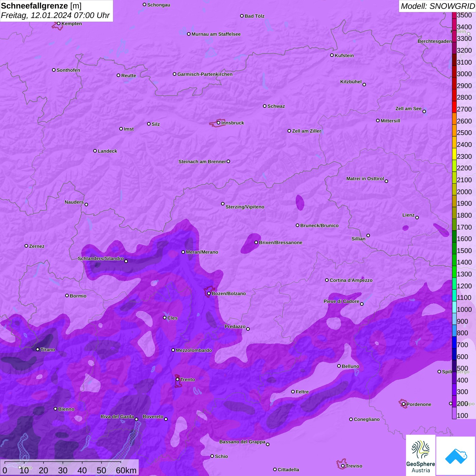The image size is (476, 476).
Task: Click the Meran/Merano label
Action: click(202, 252)
